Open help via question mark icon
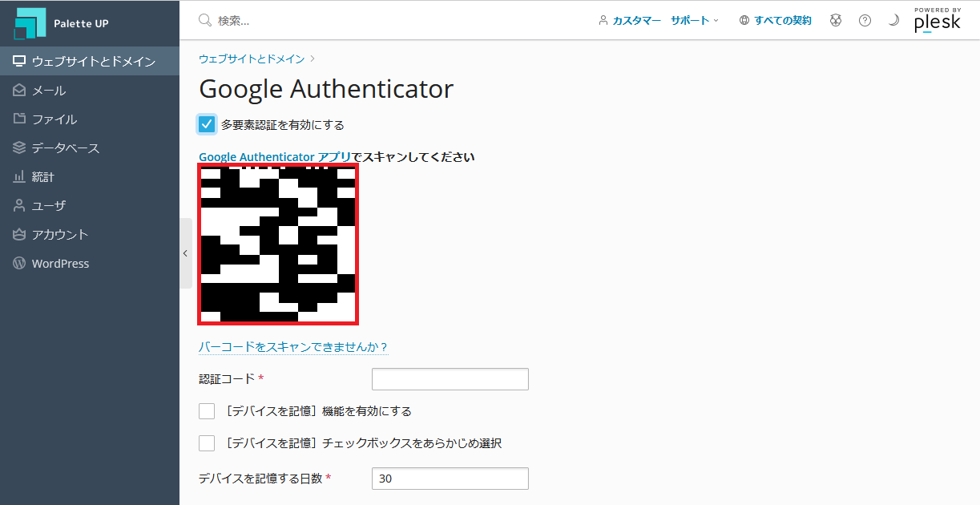 (x=865, y=20)
